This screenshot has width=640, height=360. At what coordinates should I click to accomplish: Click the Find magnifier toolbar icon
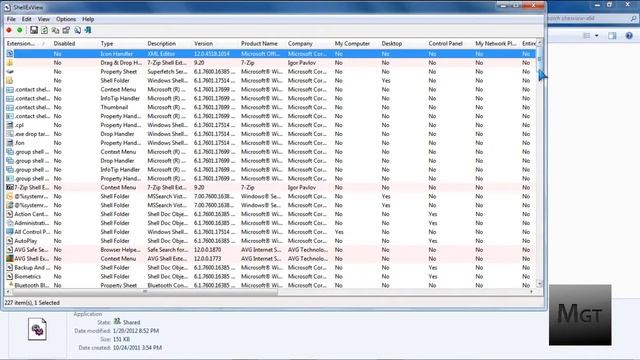[77, 30]
